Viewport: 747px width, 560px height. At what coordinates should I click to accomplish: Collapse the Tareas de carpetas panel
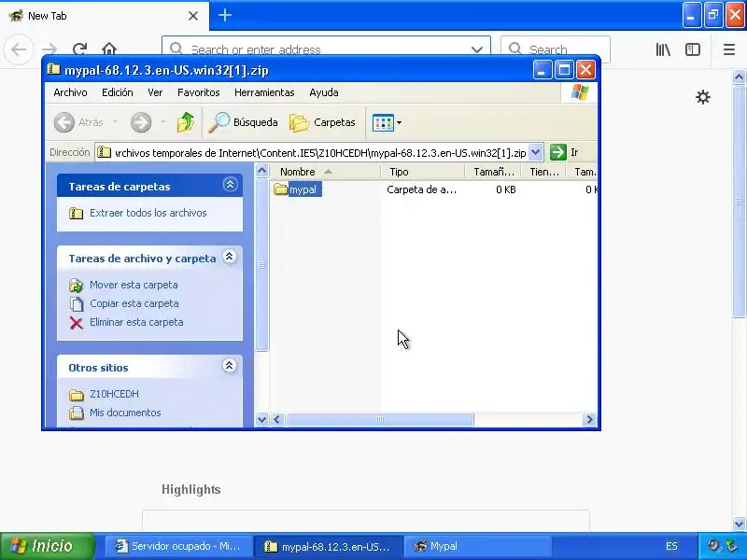(230, 184)
